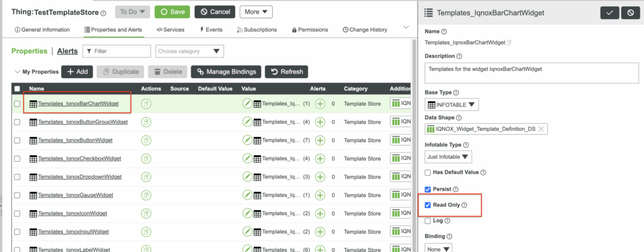Uncheck the Persist checkbox

click(x=428, y=189)
